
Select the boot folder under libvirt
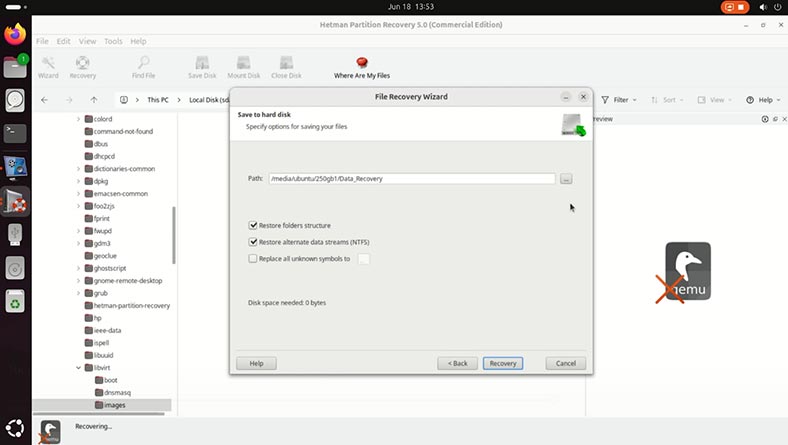coord(106,380)
